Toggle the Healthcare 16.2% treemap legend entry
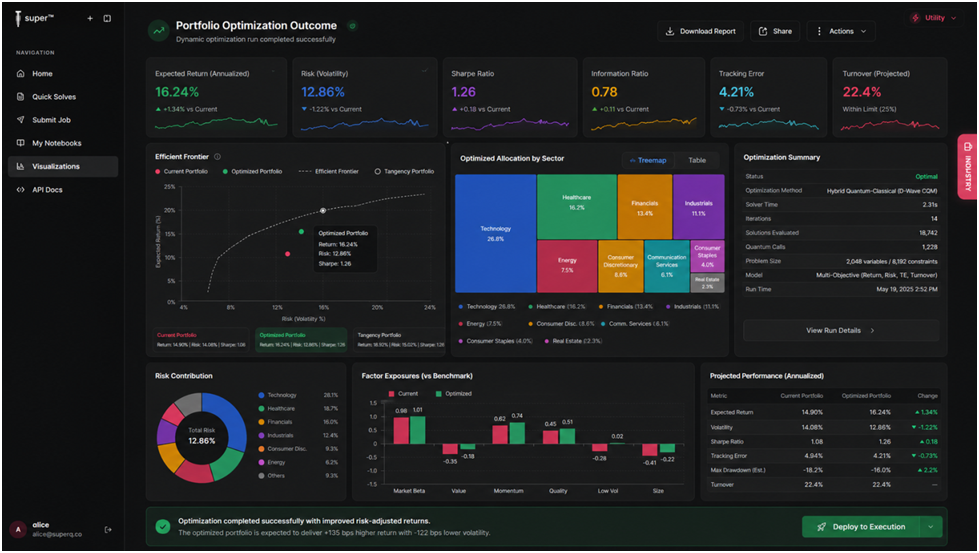979x553 pixels. (x=557, y=306)
